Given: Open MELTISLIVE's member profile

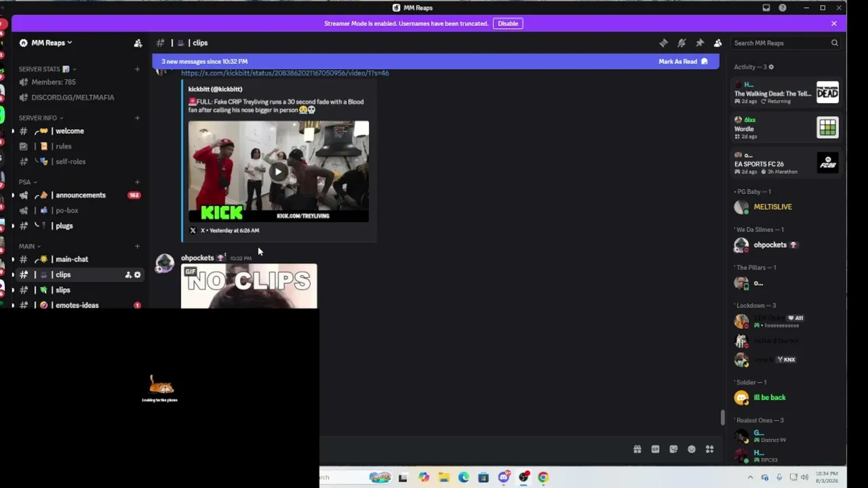Looking at the screenshot, I should click(787, 207).
